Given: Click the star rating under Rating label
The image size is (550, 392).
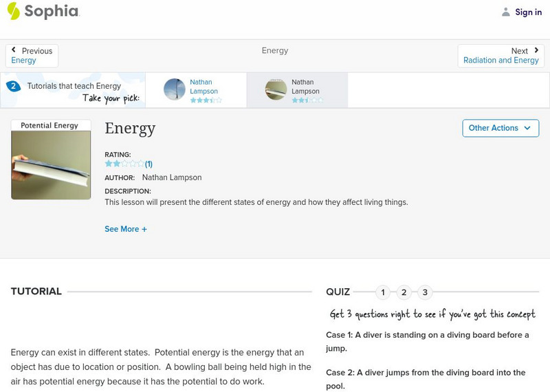Looking at the screenshot, I should pyautogui.click(x=124, y=164).
